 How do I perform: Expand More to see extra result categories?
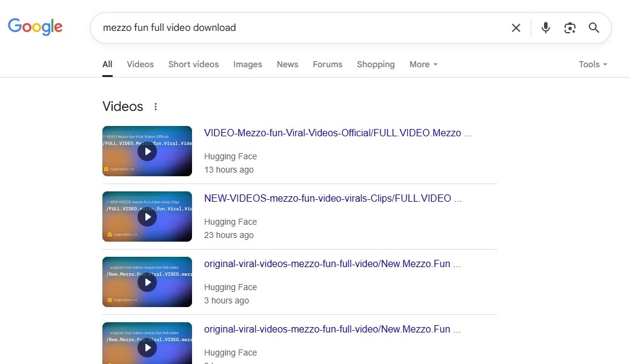423,64
